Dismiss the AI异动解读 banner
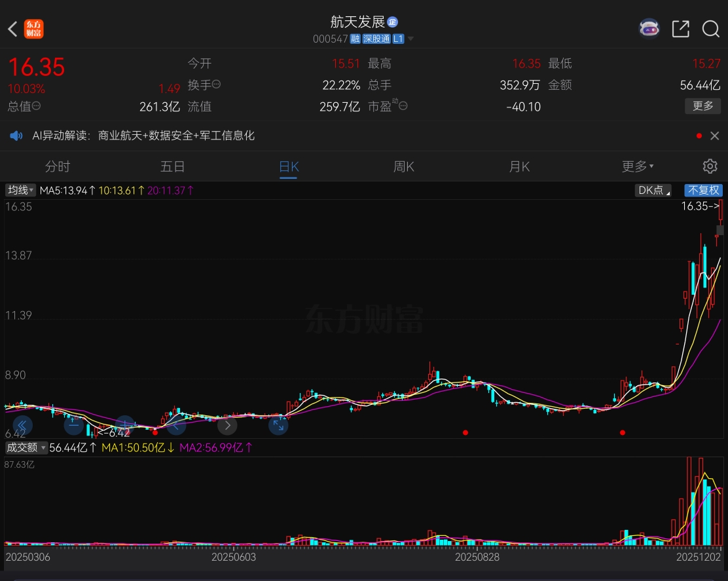This screenshot has width=728, height=581. (714, 136)
